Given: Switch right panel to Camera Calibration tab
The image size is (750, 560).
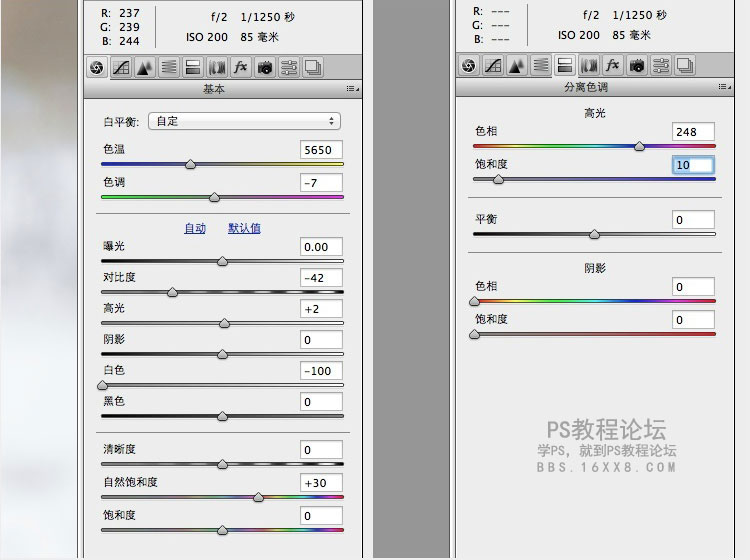Looking at the screenshot, I should coord(637,66).
